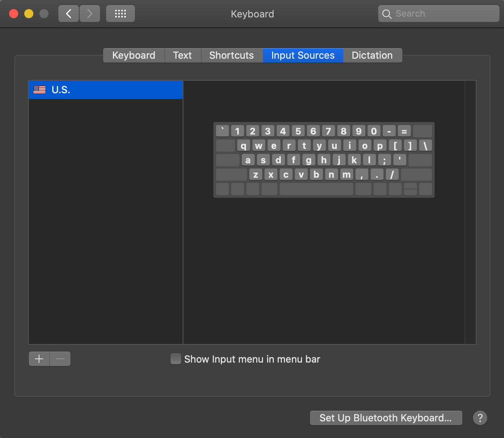Click the spacebar in the keyboard preview
Screen dimensions: 504x438
316,189
